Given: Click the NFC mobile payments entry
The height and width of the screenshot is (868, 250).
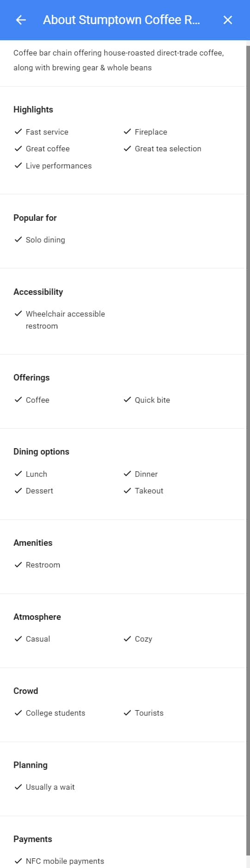Looking at the screenshot, I should coord(65,861).
